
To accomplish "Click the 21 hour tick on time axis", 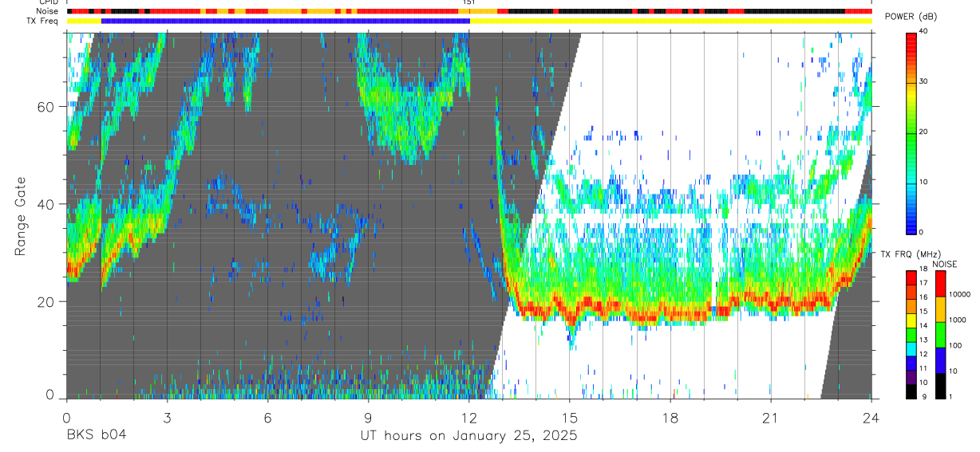I will coord(771,417).
